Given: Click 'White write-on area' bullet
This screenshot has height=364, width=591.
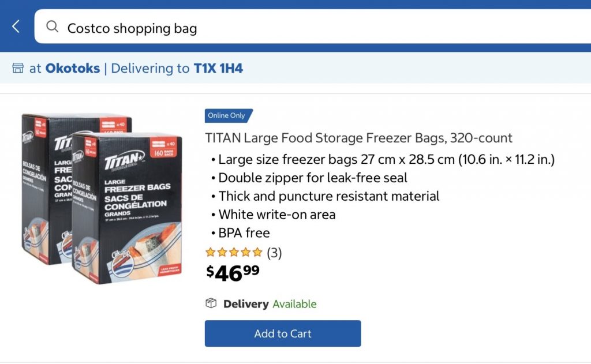Looking at the screenshot, I should pyautogui.click(x=276, y=215).
